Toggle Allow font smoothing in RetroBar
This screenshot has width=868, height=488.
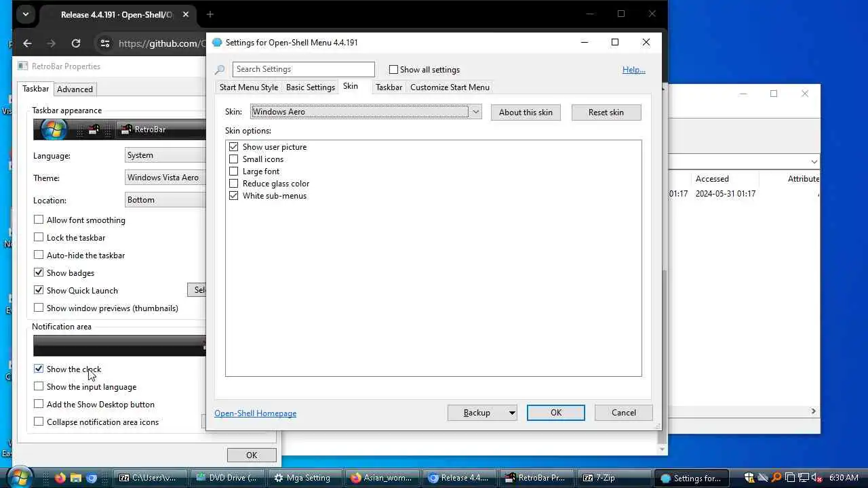click(x=39, y=220)
